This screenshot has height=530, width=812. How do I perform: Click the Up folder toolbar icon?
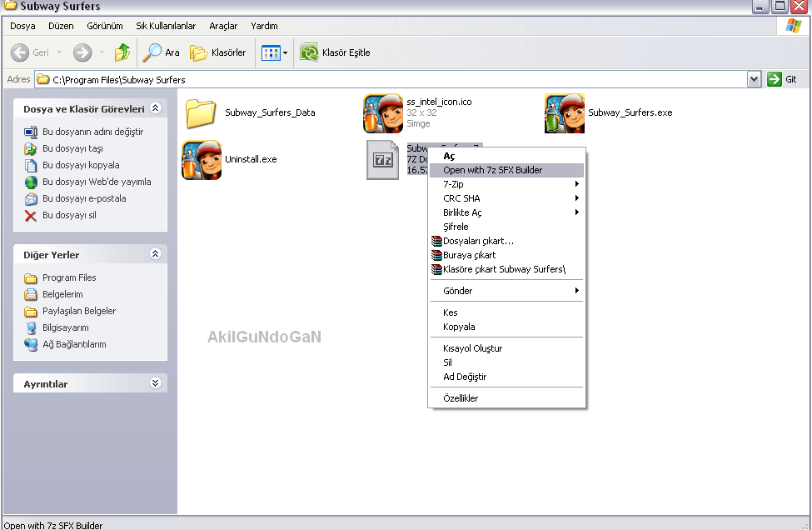click(x=122, y=52)
